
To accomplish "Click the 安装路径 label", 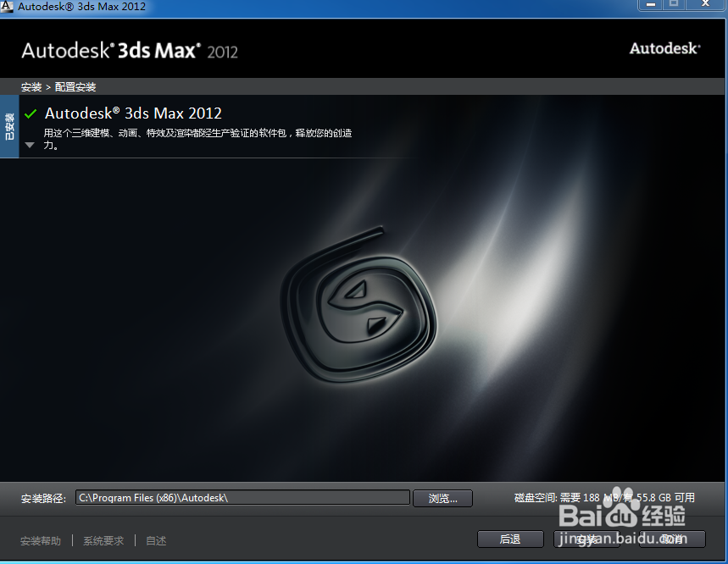I will [x=43, y=499].
